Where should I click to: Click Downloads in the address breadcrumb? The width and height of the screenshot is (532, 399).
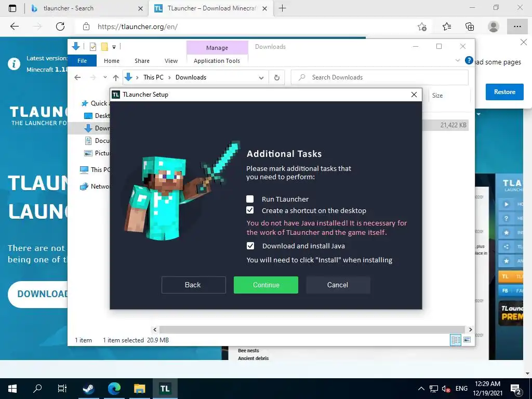tap(191, 77)
